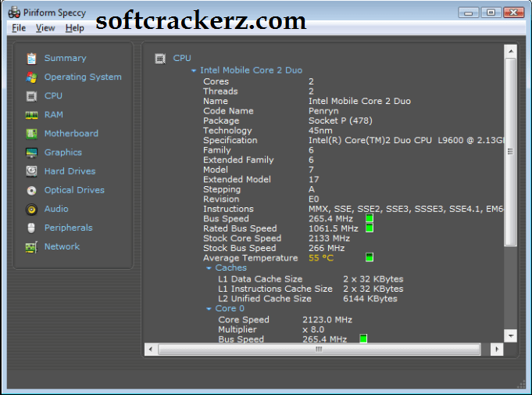The width and height of the screenshot is (532, 395).
Task: Click the Specification row label
Action: click(x=230, y=141)
